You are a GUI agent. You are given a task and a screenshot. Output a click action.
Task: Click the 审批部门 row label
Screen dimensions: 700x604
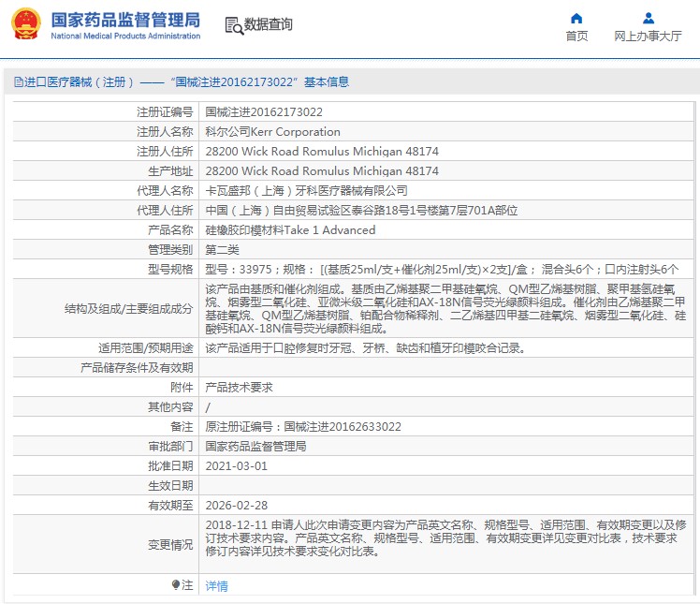[170, 447]
